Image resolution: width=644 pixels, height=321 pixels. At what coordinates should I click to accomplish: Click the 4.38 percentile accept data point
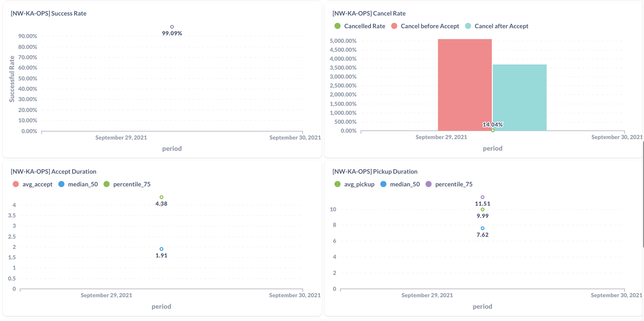(162, 197)
